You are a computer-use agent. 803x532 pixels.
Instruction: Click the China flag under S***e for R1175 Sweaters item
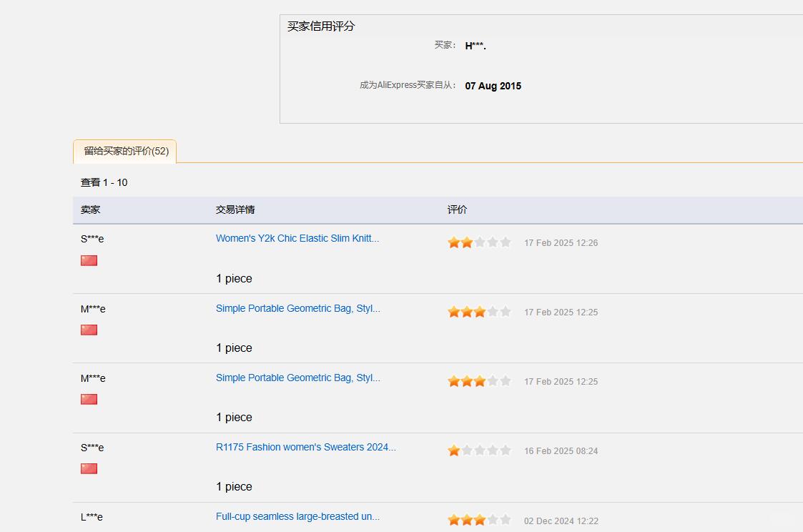pyautogui.click(x=89, y=468)
